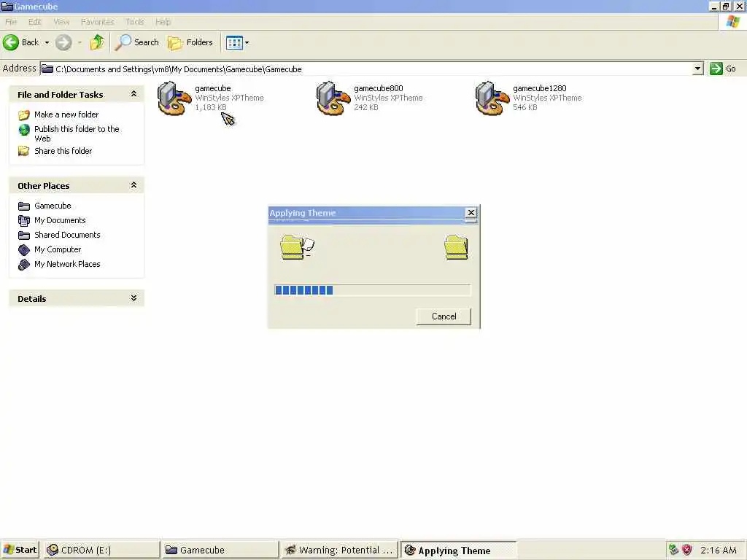Collapse the File and Folder Tasks panel

point(134,94)
